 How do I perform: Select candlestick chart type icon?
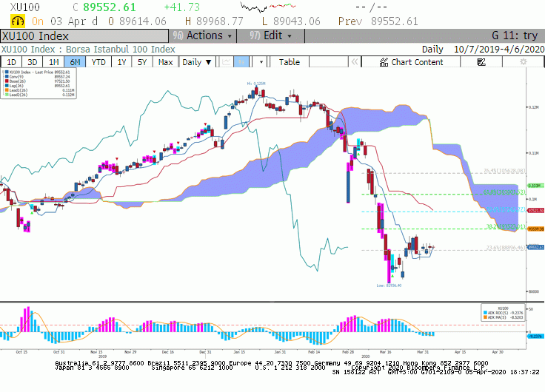(x=241, y=62)
